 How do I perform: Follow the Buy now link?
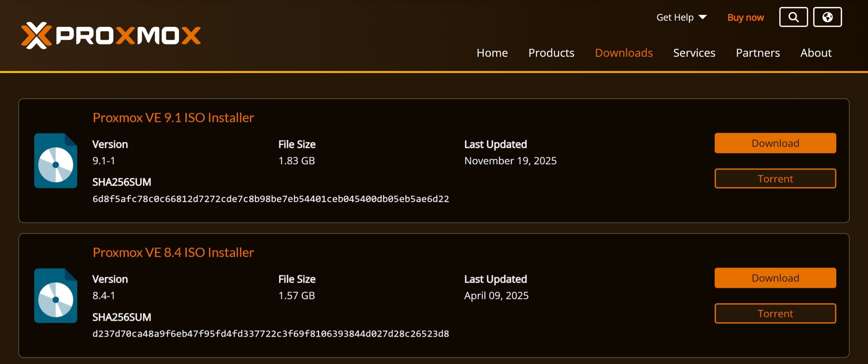coord(746,18)
